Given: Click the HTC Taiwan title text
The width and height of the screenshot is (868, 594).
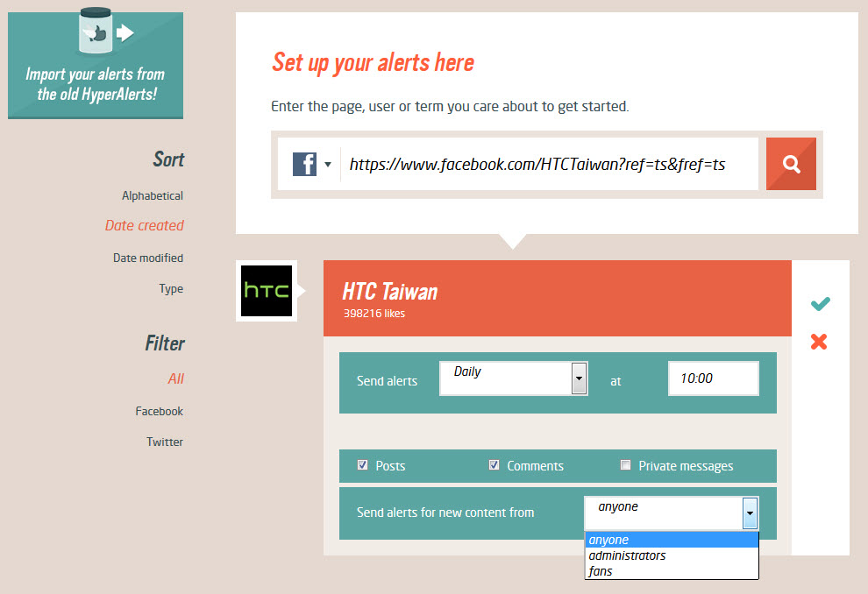Looking at the screenshot, I should point(389,292).
